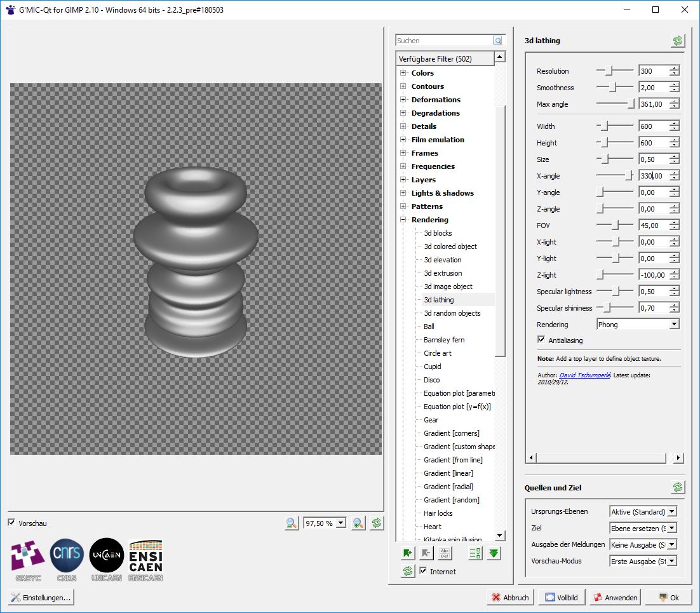Click the zoom in magnifier icon
Viewport: 700px width, 613px height.
point(358,523)
